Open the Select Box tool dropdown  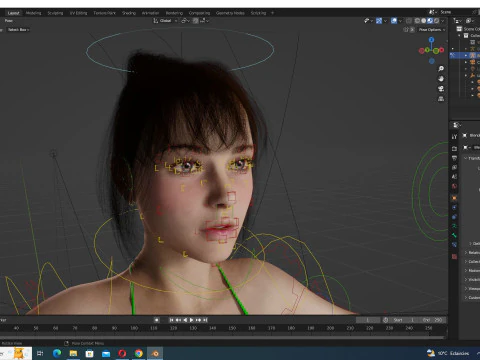18,30
